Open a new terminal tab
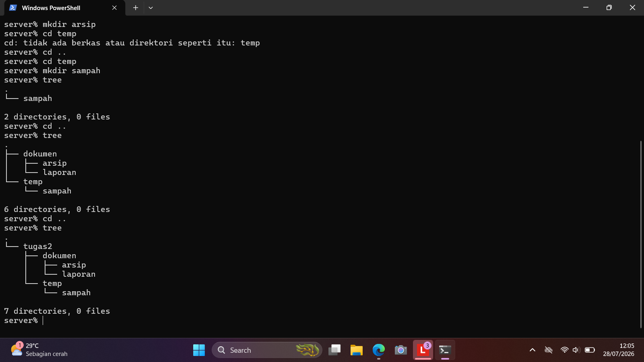644x362 pixels. (136, 8)
